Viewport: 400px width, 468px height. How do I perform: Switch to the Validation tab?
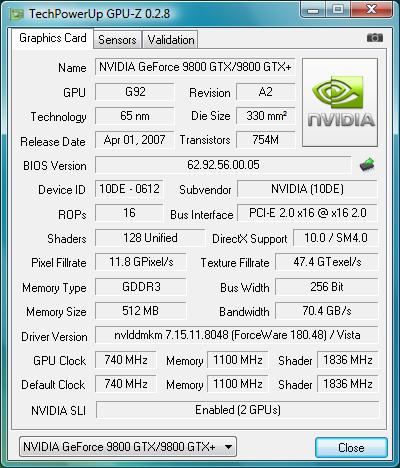click(x=171, y=40)
